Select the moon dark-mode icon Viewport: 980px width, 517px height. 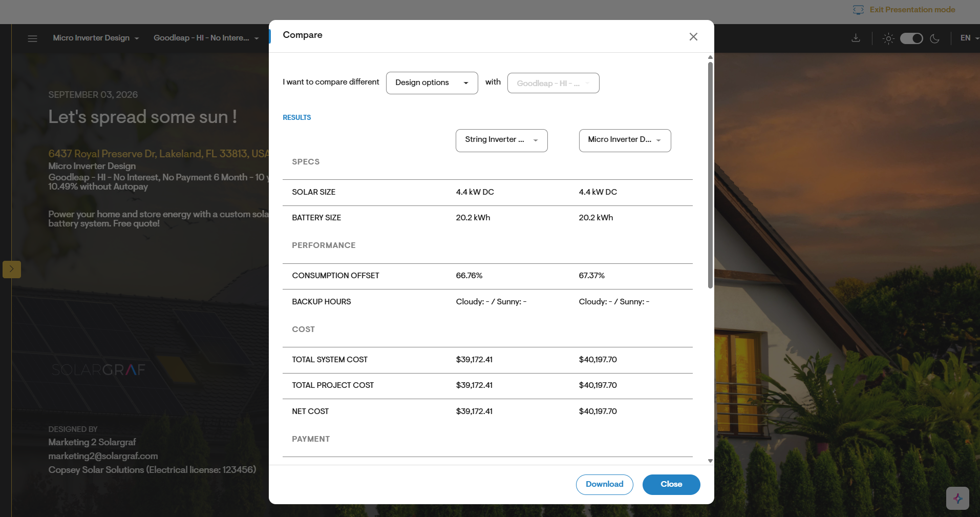pyautogui.click(x=935, y=38)
